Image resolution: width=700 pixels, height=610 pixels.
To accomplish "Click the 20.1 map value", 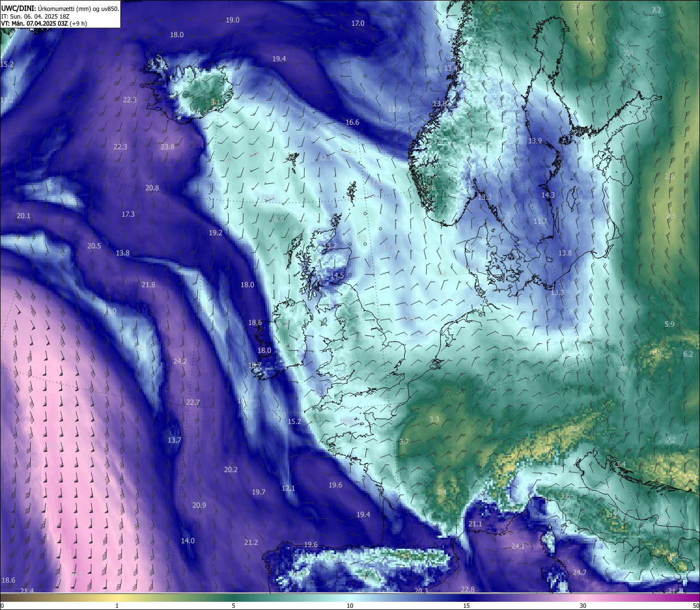I will [24, 216].
